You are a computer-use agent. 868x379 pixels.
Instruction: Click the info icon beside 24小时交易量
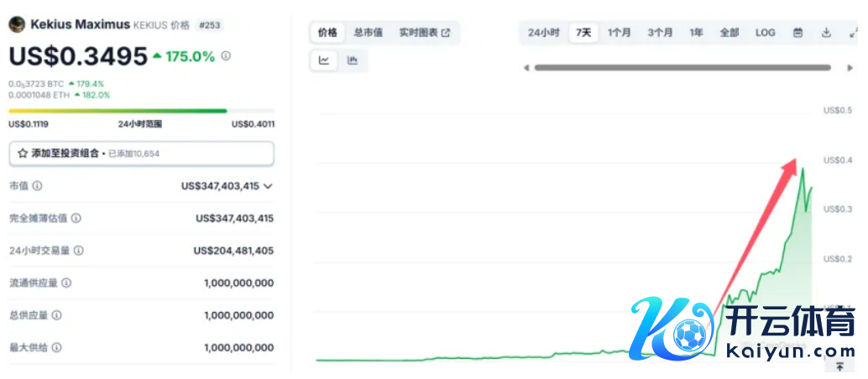click(79, 251)
